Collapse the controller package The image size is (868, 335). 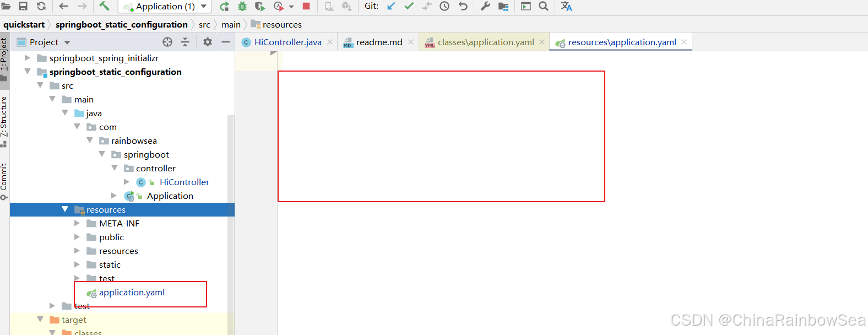tap(115, 168)
